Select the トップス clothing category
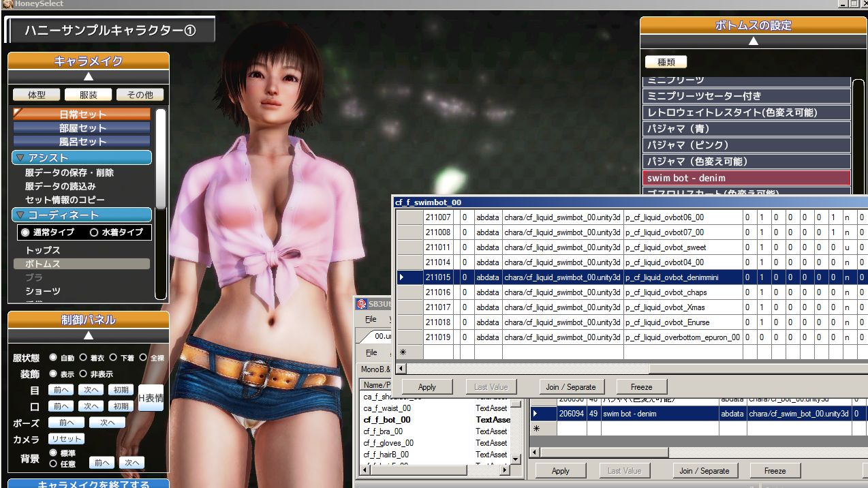This screenshot has width=868, height=488. (x=43, y=250)
